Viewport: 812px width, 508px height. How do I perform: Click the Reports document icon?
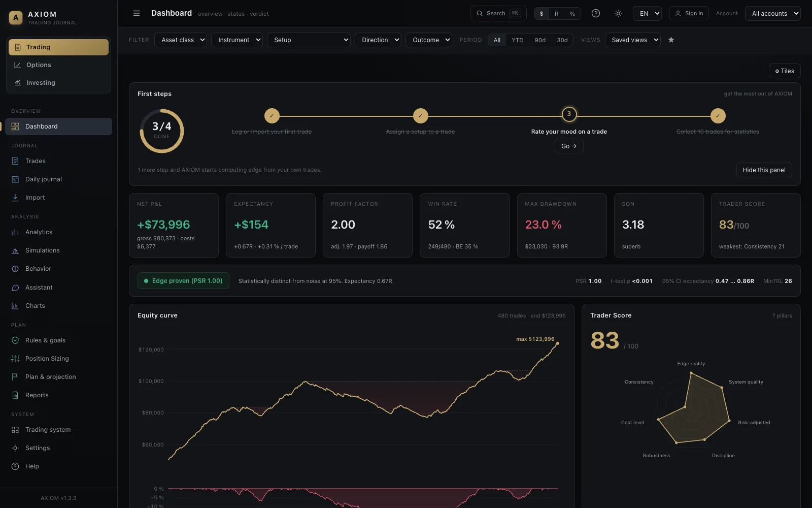point(15,395)
